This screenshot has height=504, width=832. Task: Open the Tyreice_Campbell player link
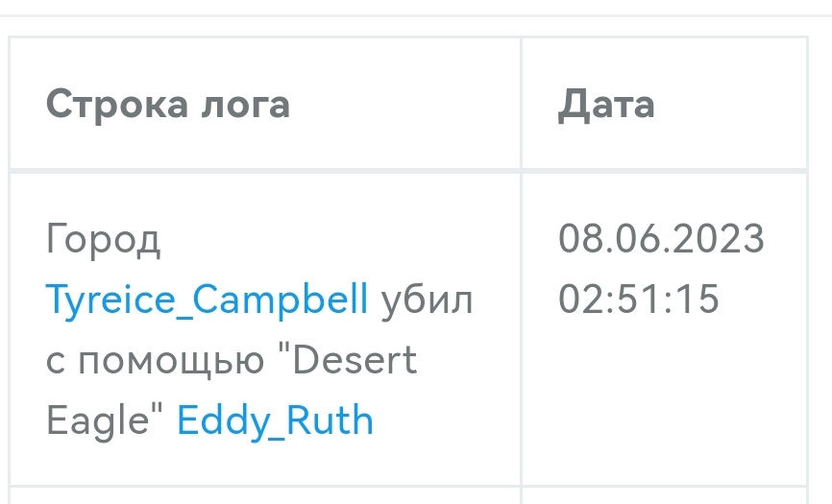[207, 300]
